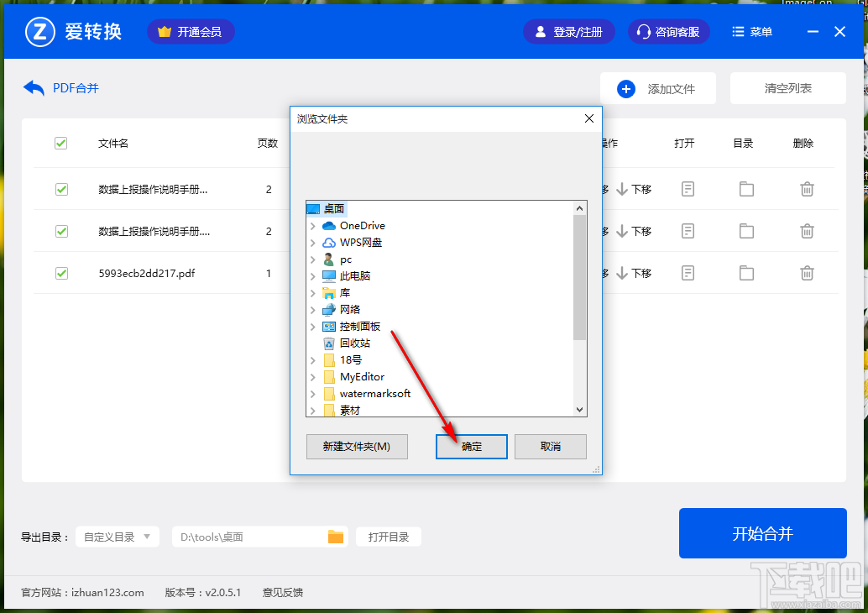The image size is (868, 613).
Task: Click the yellow folder icon beside export path
Action: tap(335, 536)
